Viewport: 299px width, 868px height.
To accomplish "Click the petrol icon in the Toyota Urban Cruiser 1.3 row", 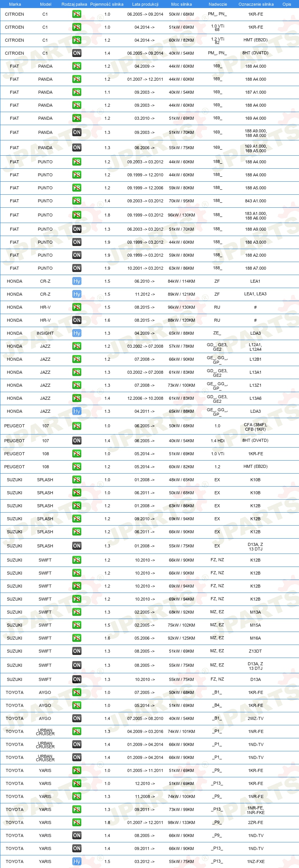I will click(77, 731).
